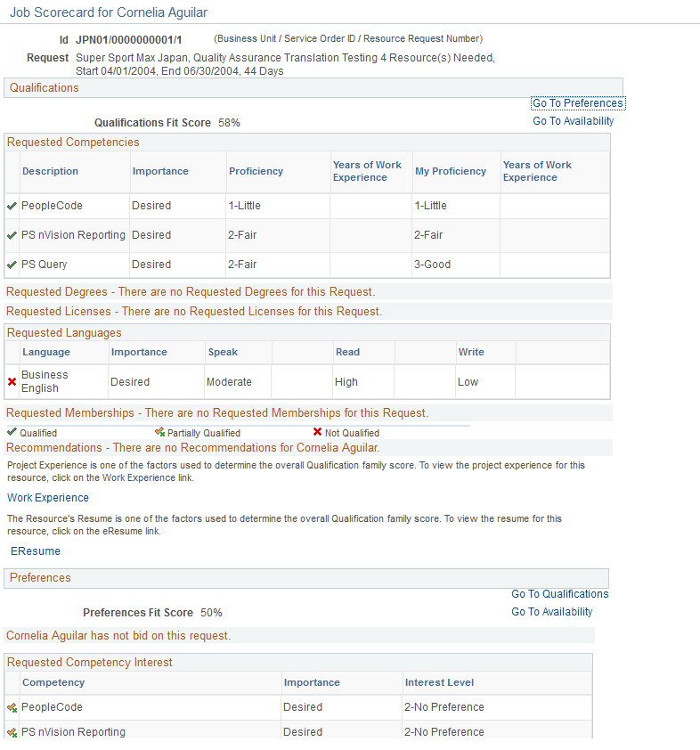Click the Qualifications Fit Score 58% value

(229, 123)
